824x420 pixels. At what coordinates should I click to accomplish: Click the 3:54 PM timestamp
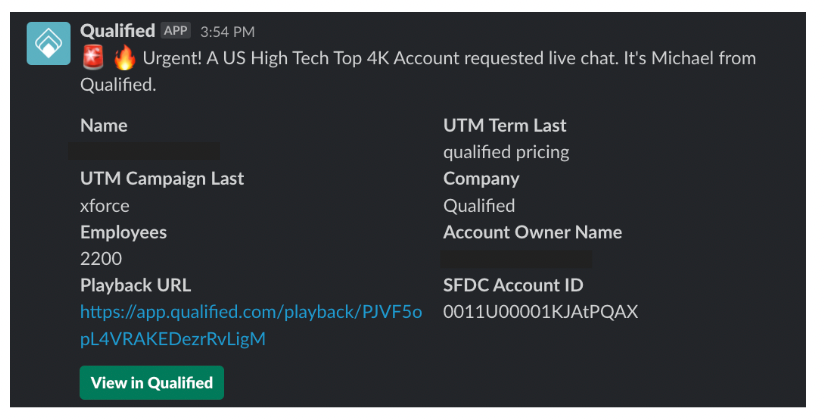coord(228,32)
